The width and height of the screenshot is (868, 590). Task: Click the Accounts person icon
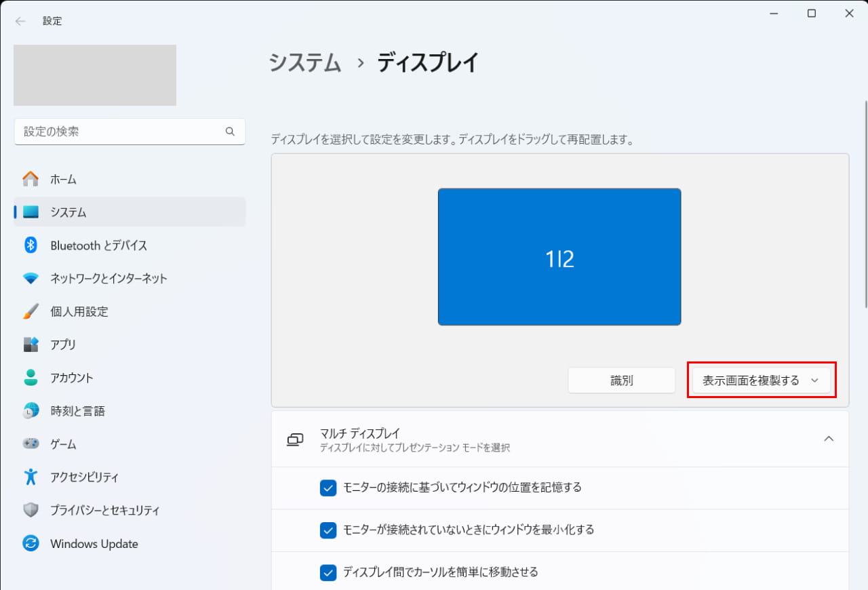31,378
